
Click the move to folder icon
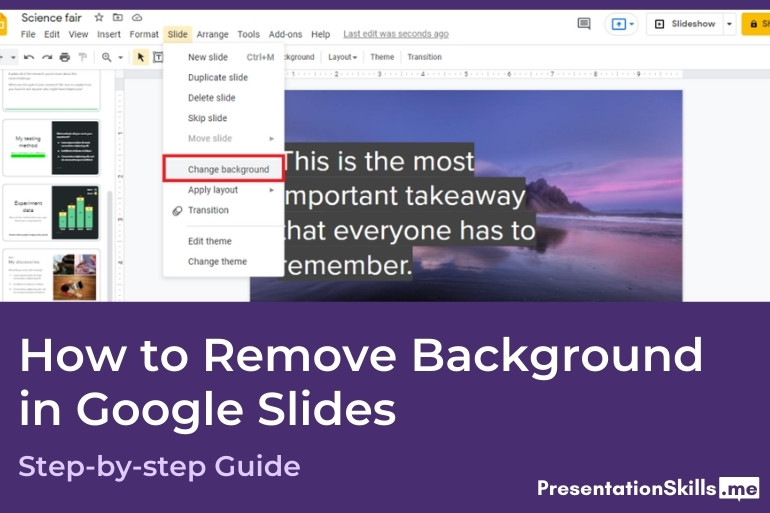point(118,18)
